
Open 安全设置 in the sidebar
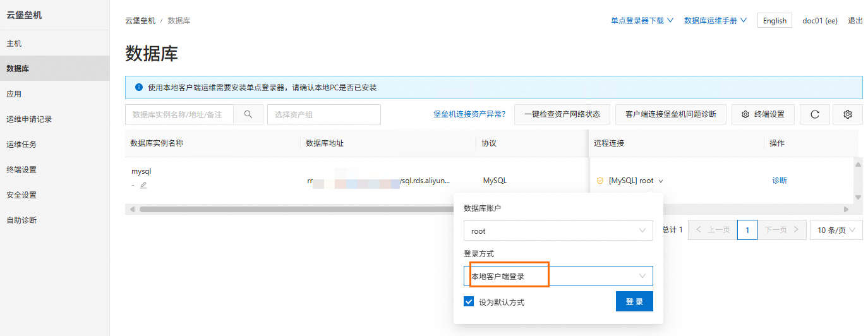pyautogui.click(x=55, y=195)
